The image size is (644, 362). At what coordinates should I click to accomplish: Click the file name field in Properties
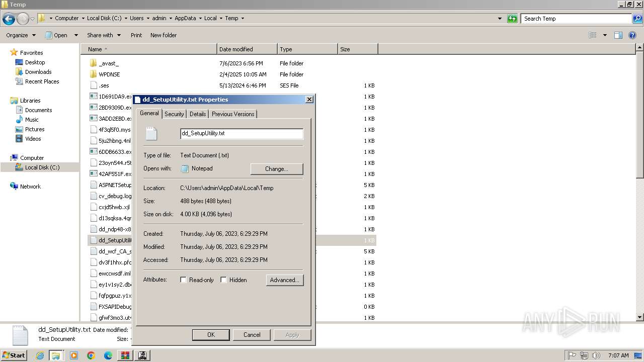pyautogui.click(x=242, y=134)
